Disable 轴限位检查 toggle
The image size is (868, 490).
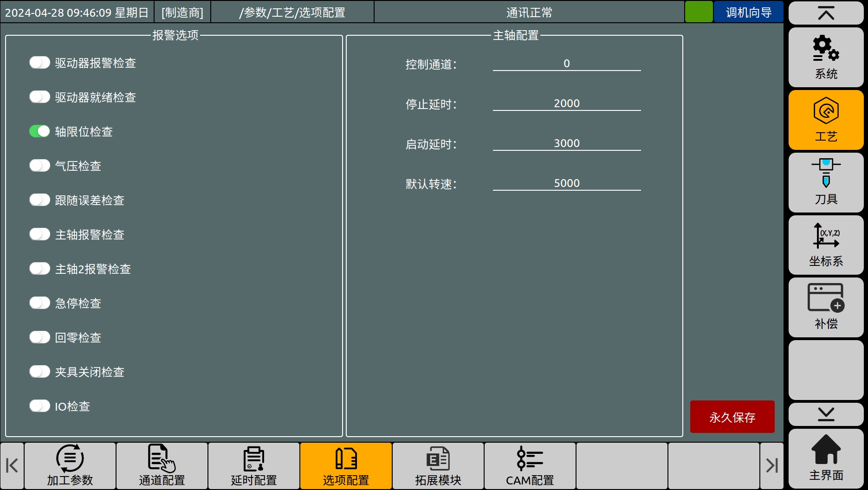[x=40, y=131]
